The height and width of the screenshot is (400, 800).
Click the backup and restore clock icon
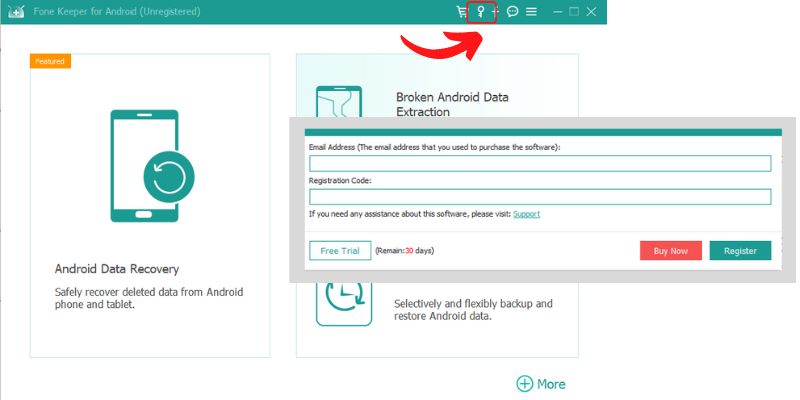point(343,304)
